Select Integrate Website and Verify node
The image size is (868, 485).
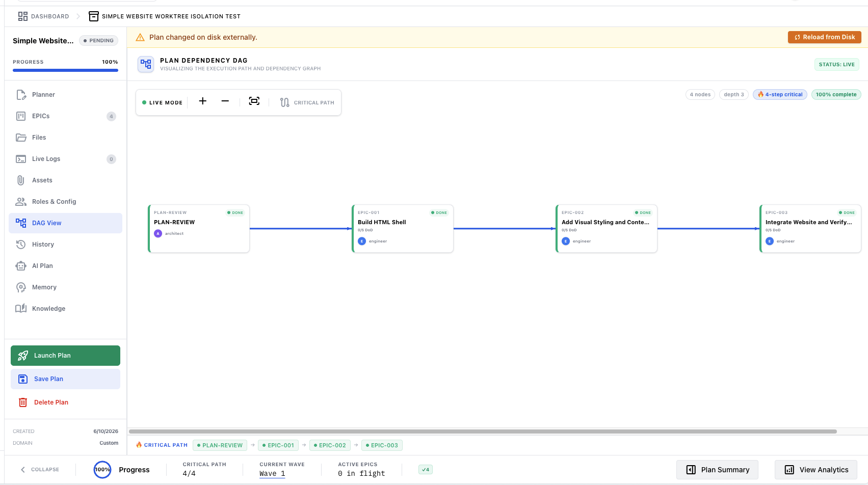coord(810,229)
